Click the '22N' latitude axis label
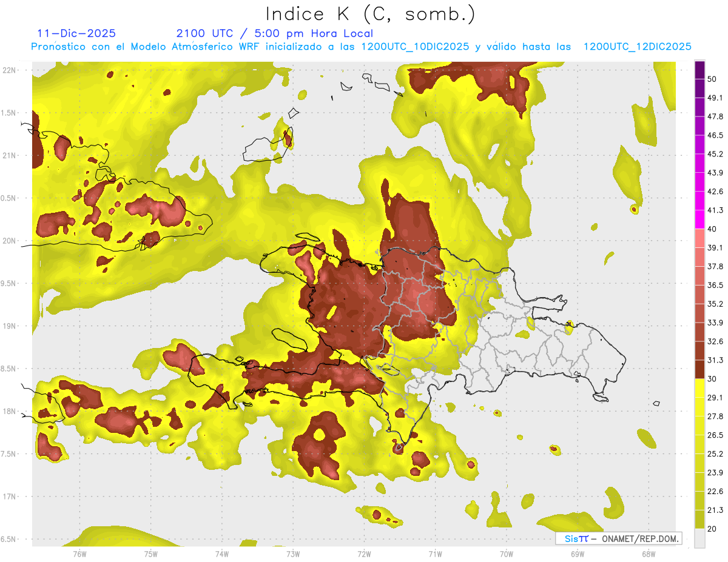Viewport: 728px width, 562px height. click(9, 70)
